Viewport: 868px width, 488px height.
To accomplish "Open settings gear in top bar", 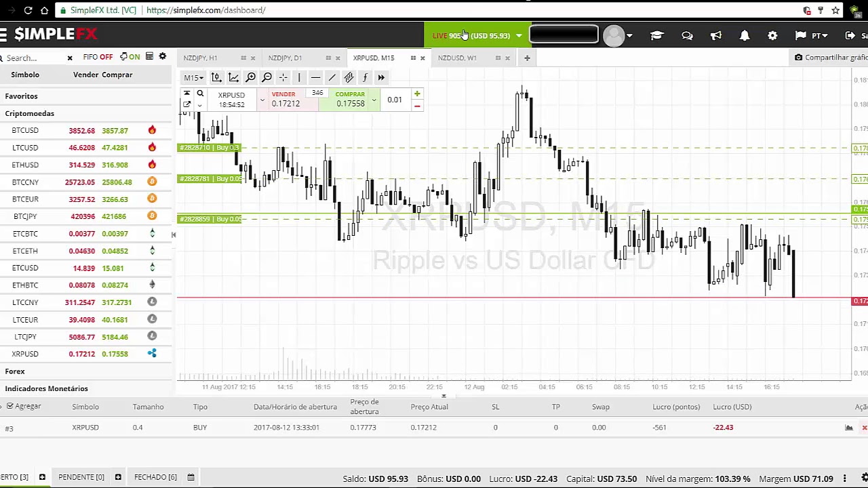I will point(772,35).
